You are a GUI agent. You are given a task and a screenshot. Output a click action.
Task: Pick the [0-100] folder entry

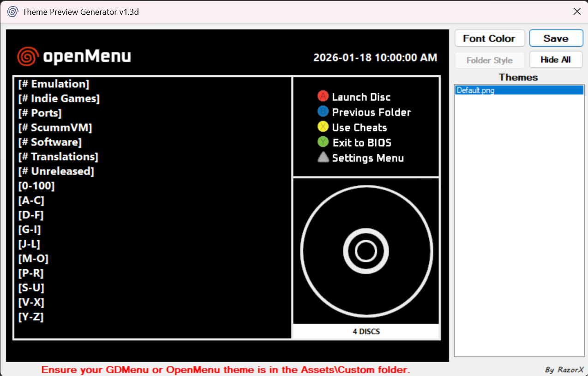[36, 186]
